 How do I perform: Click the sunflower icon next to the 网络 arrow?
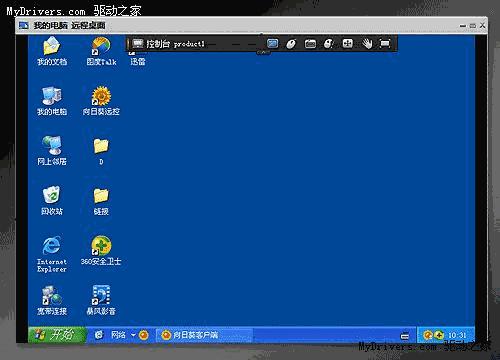click(x=144, y=335)
